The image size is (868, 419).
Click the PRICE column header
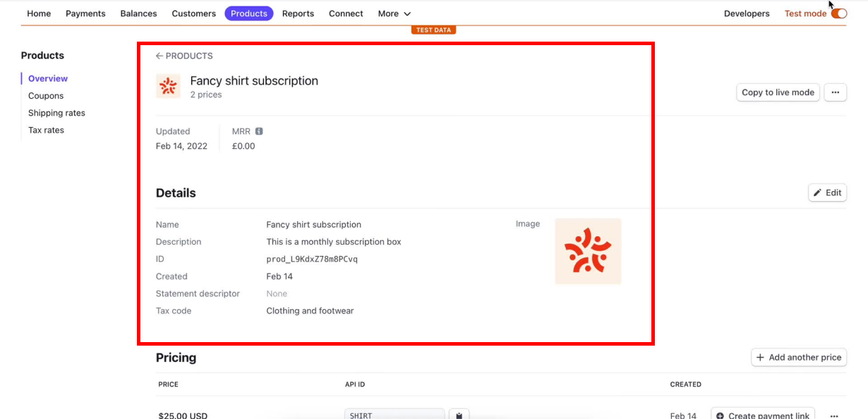pyautogui.click(x=168, y=384)
